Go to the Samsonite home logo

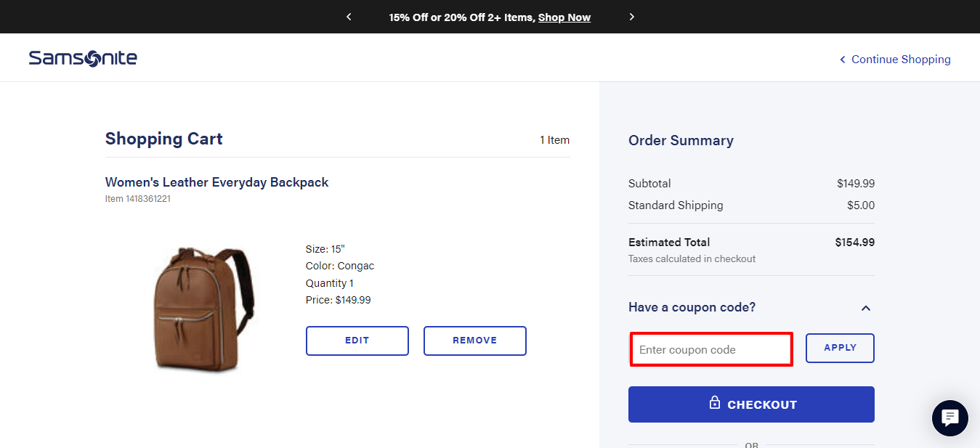pos(83,59)
